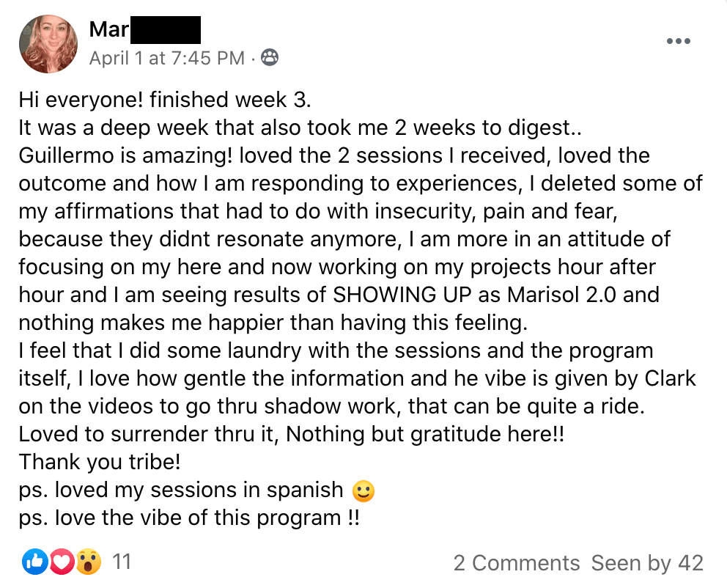Open the poster's profile picture

(x=48, y=43)
